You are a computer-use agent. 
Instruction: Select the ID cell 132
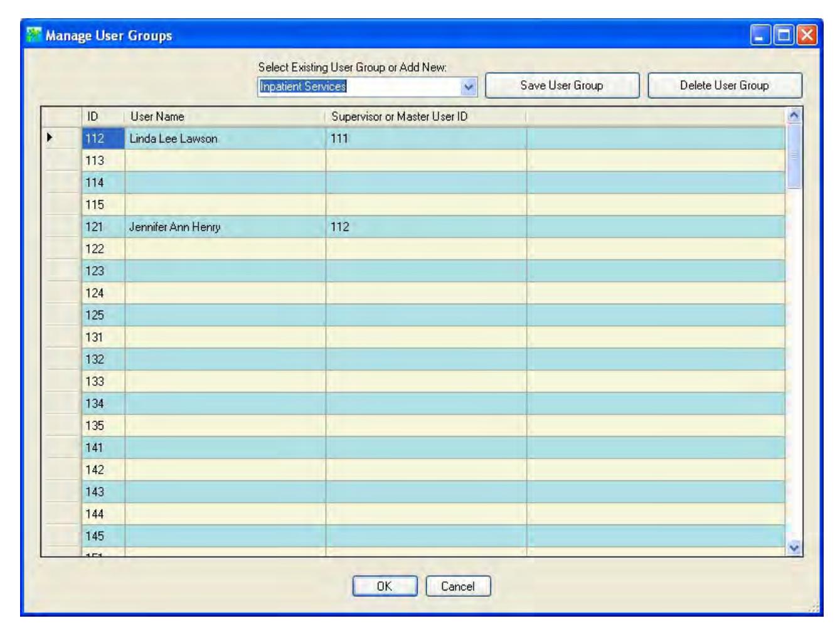(104, 359)
